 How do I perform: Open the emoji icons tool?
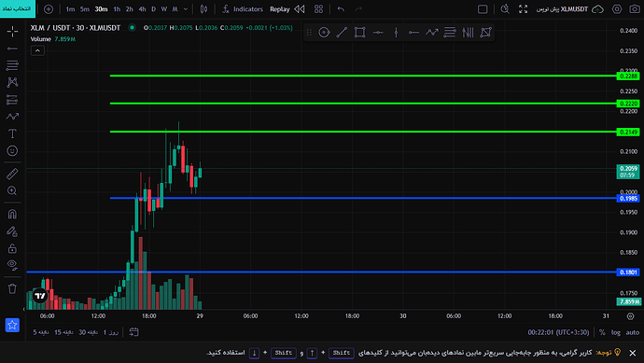(x=12, y=150)
